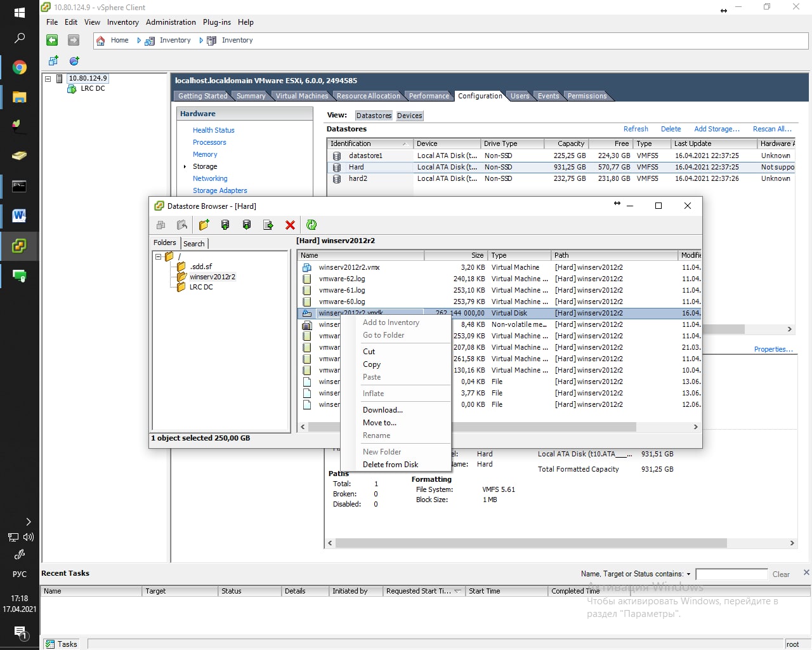Open the Administration menu
812x650 pixels.
[x=171, y=22]
